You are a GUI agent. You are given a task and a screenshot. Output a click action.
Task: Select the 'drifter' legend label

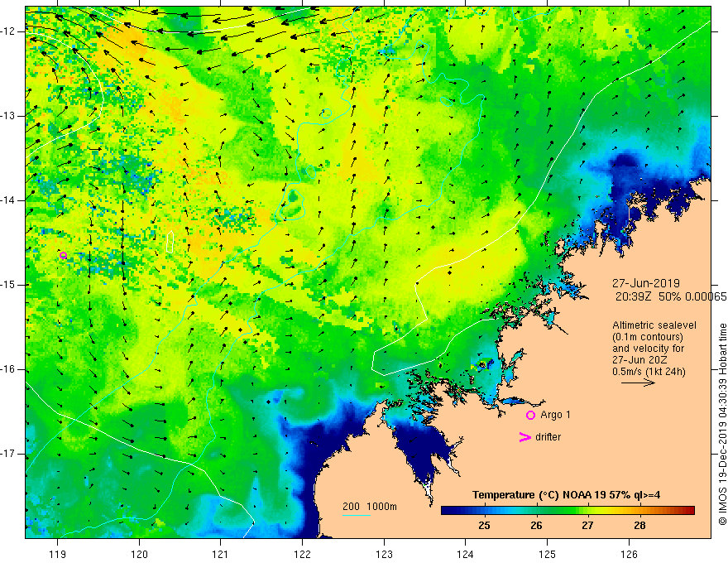click(x=548, y=437)
